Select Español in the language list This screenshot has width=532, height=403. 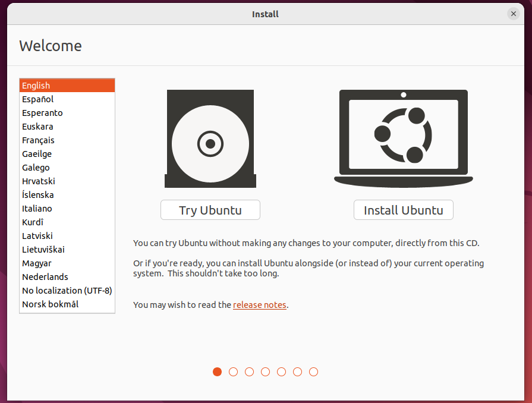click(67, 99)
